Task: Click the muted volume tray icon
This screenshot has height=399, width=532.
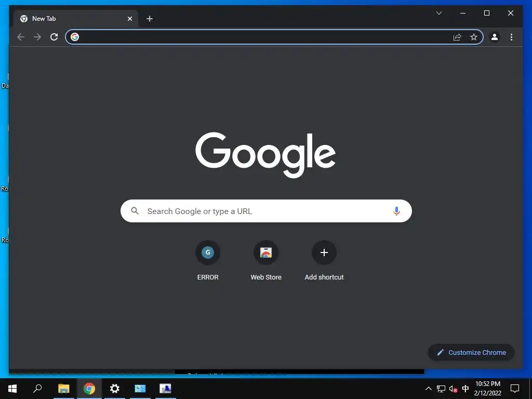Action: coord(453,389)
